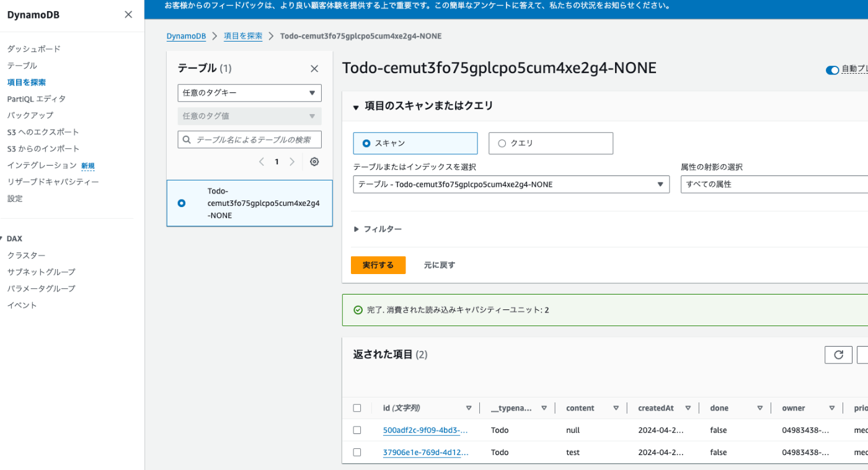Screen dimensions: 868x470
Task: Close the テーブル list panel
Action: click(x=314, y=69)
